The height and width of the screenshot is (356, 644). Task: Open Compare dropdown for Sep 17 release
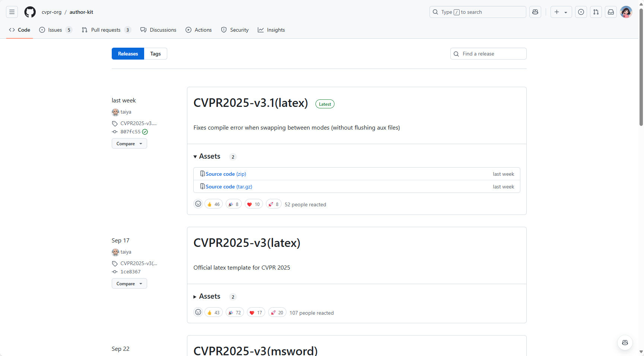point(129,283)
